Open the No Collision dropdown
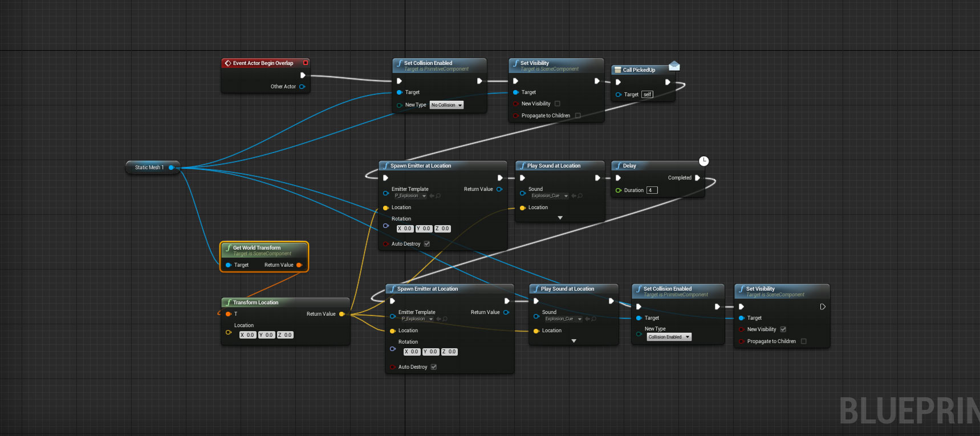980x436 pixels. (x=446, y=105)
